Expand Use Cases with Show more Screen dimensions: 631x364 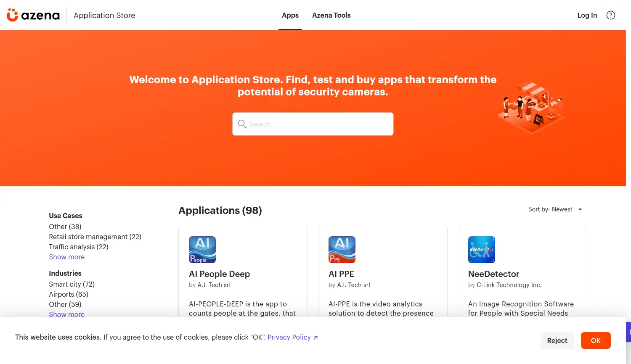click(x=66, y=257)
